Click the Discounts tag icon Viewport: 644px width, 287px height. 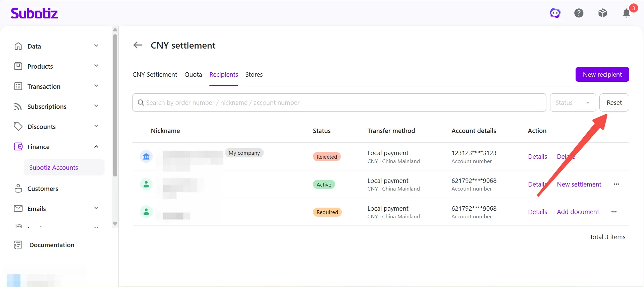point(18,127)
